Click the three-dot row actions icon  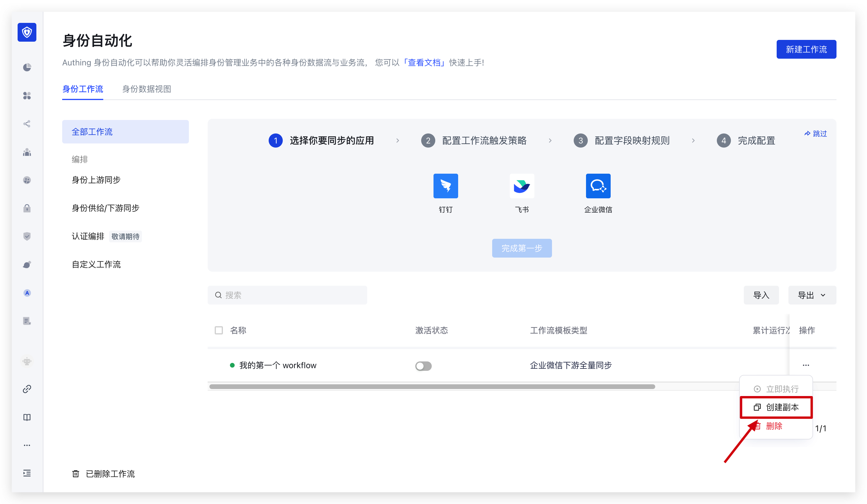(806, 365)
